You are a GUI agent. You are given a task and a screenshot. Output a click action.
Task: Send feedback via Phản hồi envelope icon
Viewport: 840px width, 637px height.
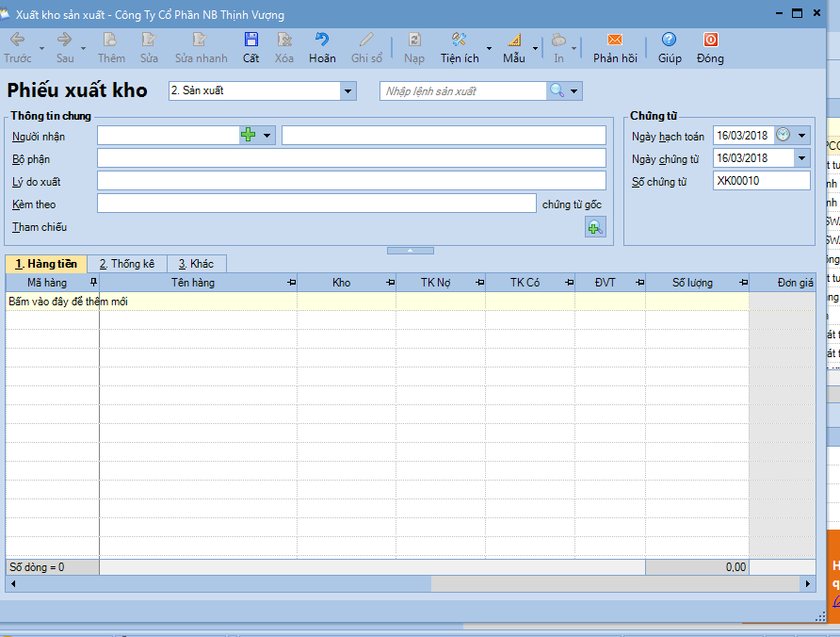tap(615, 40)
